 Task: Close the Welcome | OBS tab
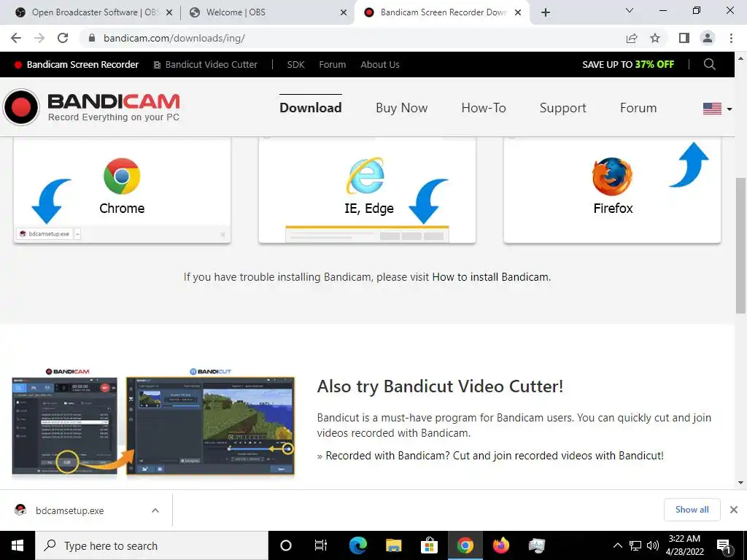[344, 13]
